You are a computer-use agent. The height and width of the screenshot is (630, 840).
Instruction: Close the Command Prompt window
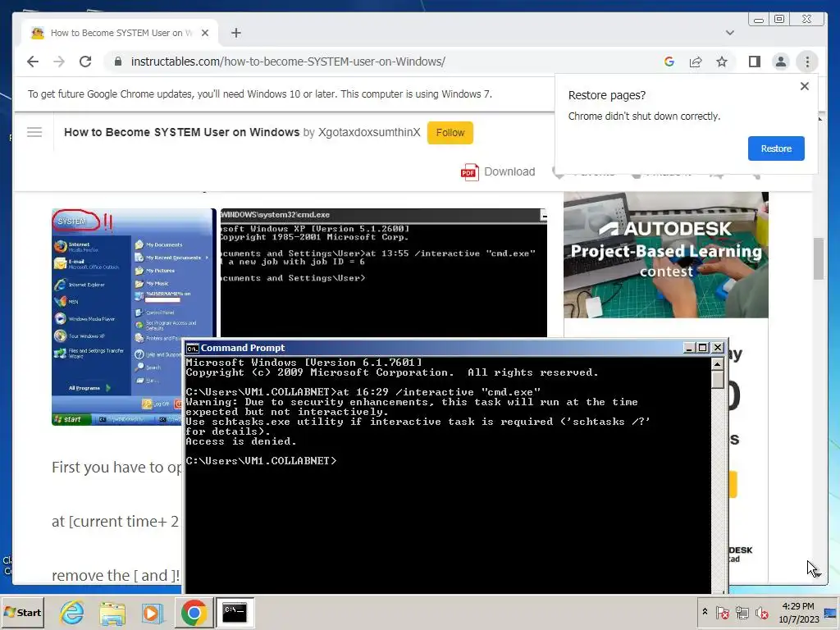(718, 348)
